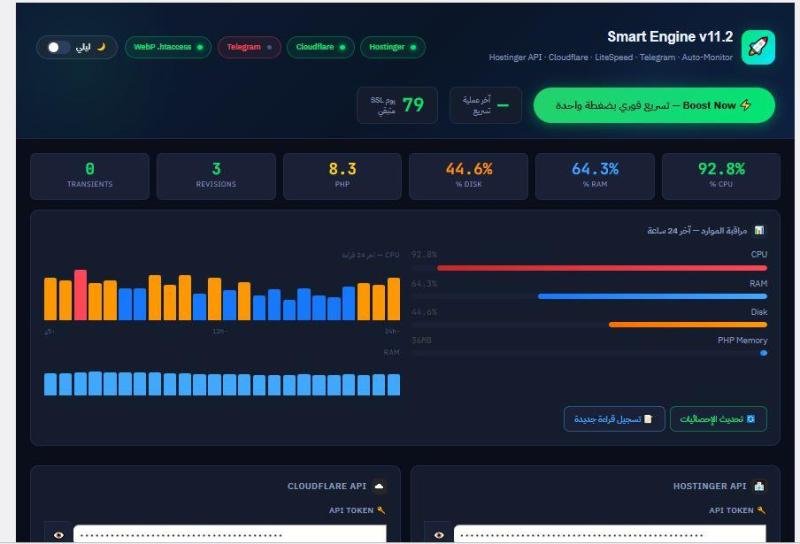
Task: Click the chart icon in resource monitor heading
Action: (x=759, y=230)
